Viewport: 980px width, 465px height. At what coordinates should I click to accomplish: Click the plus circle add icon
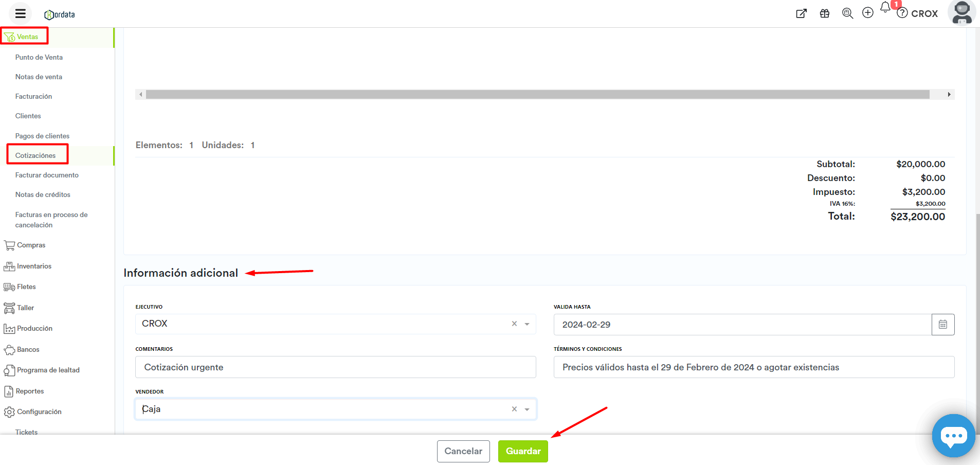click(x=868, y=13)
